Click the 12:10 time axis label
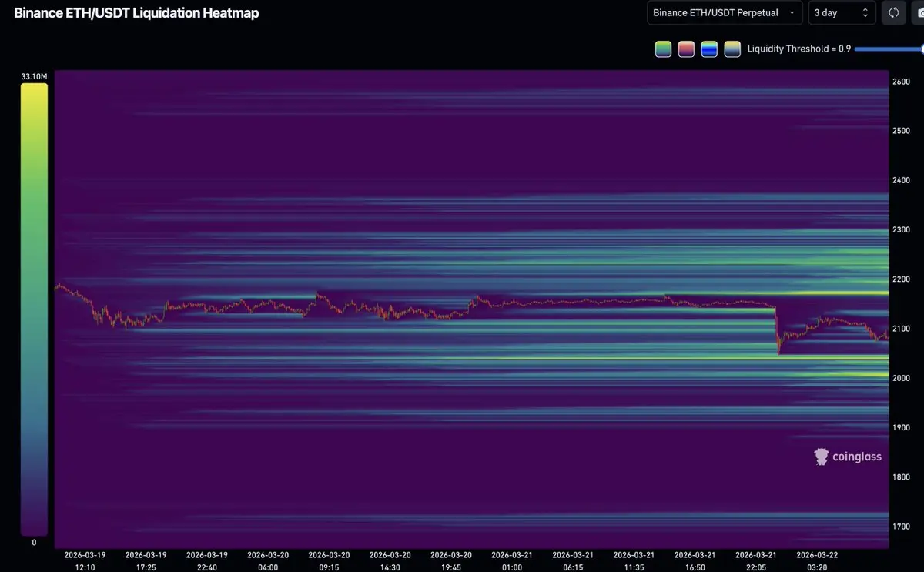Screen dimensions: 924x572 [x=85, y=567]
